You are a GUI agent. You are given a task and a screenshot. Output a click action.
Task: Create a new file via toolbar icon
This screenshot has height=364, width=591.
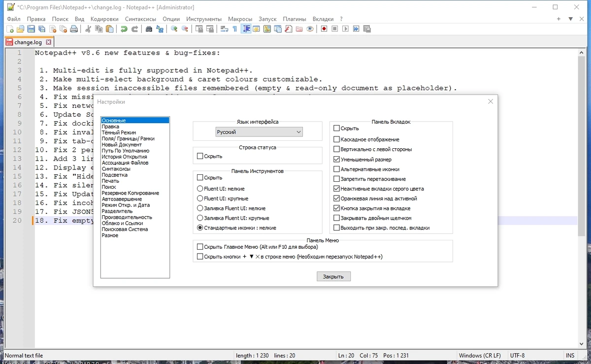pos(10,29)
